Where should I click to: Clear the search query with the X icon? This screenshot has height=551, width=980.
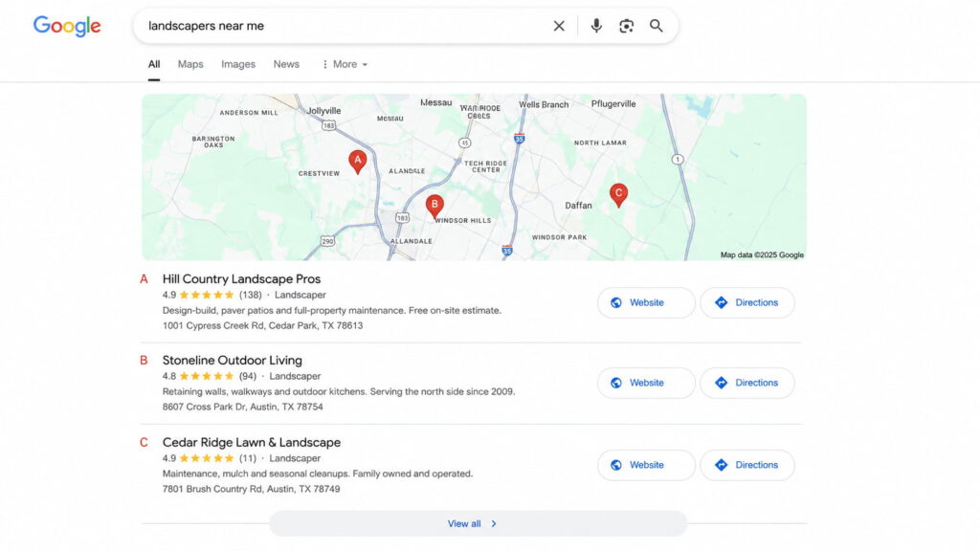click(x=559, y=26)
